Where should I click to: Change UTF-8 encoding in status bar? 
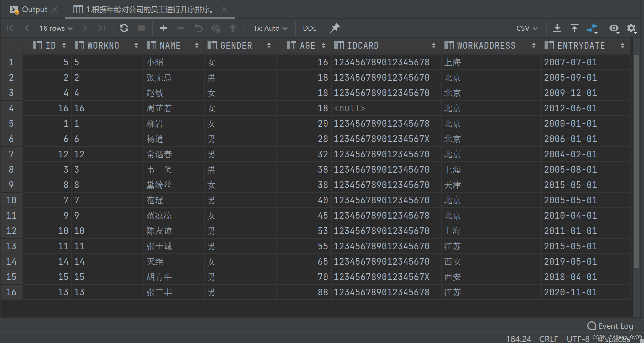[x=578, y=339]
